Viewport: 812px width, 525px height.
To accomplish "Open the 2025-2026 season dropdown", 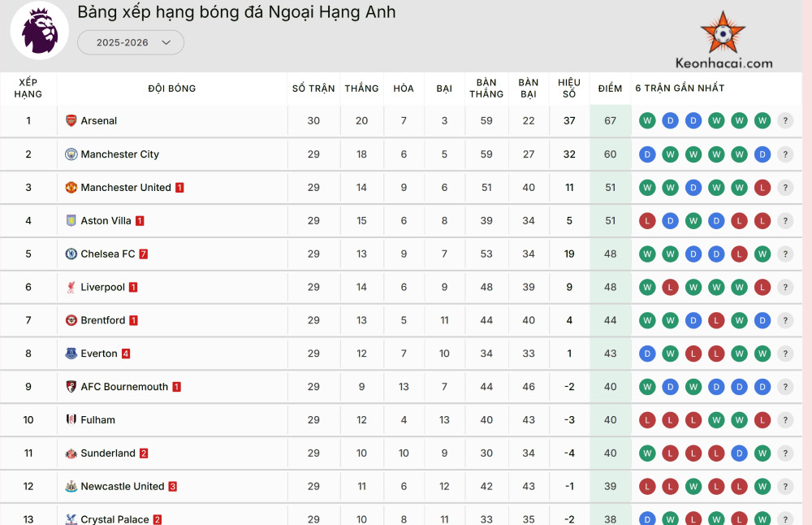I will pos(131,42).
